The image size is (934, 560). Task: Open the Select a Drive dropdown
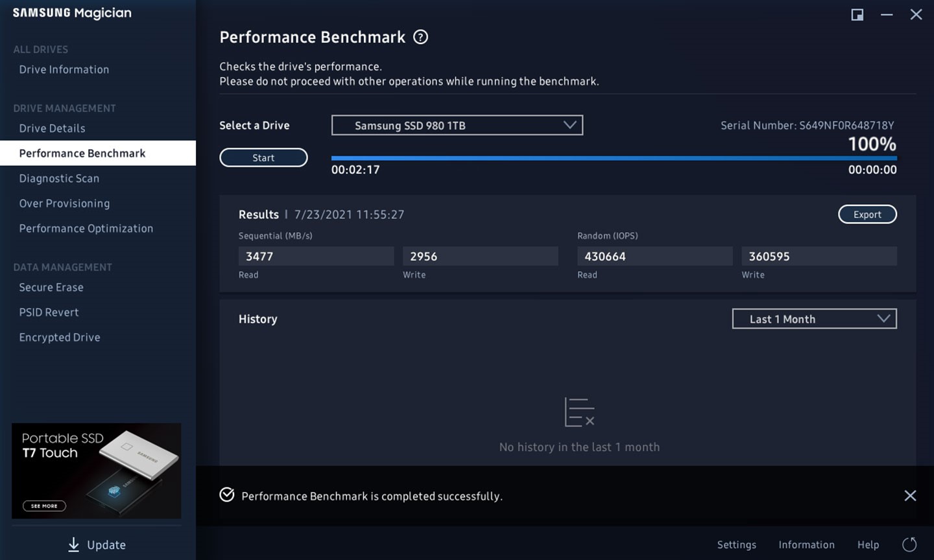(x=457, y=125)
